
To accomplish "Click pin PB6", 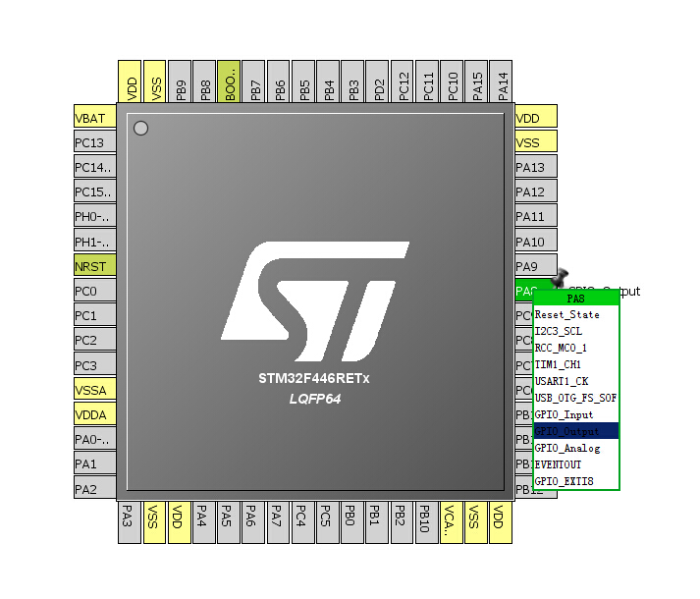I will pyautogui.click(x=278, y=82).
